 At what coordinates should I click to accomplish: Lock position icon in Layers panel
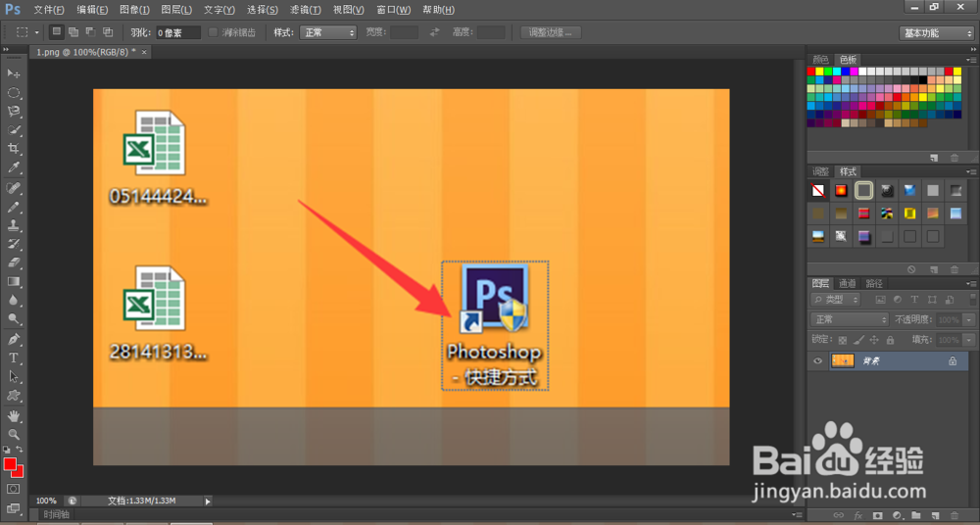(874, 340)
